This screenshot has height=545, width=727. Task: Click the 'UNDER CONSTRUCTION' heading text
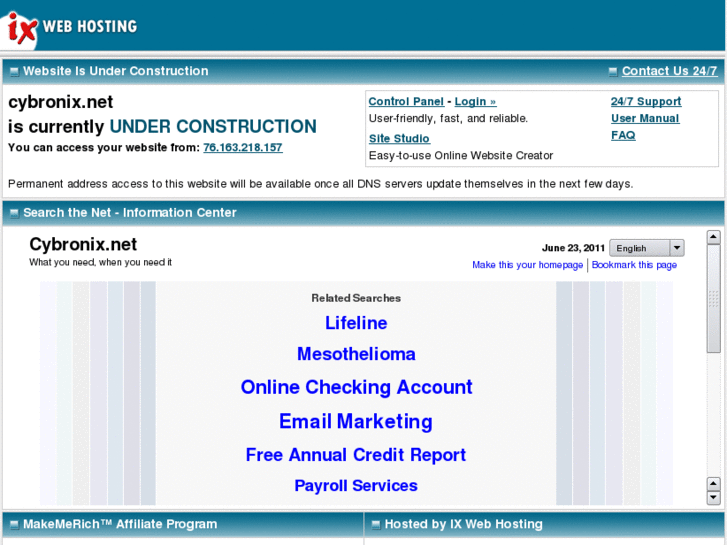click(213, 127)
